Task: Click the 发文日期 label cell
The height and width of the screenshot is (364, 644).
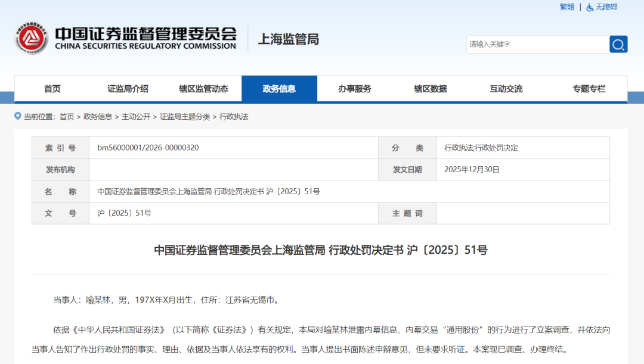Action: (407, 169)
